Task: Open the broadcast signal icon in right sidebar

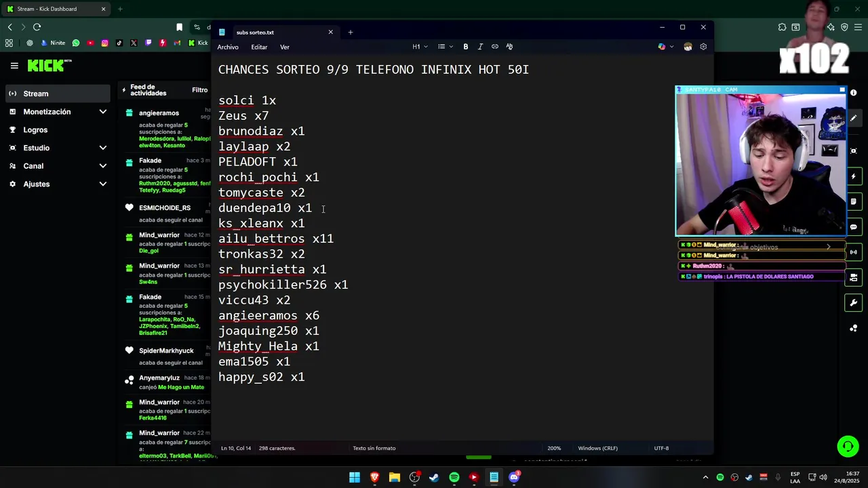Action: coord(854,252)
